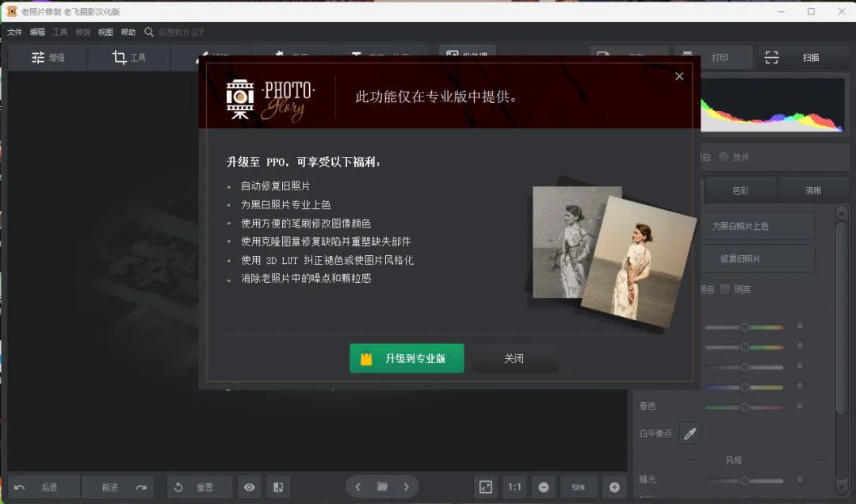This screenshot has width=856, height=504.
Task: Click the search magnifier icon
Action: (x=149, y=32)
